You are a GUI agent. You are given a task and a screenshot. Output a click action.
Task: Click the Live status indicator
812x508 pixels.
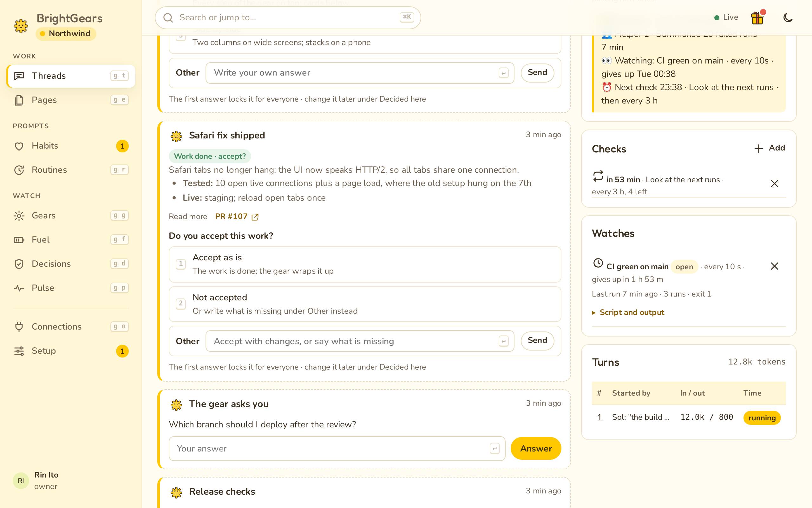click(x=726, y=17)
